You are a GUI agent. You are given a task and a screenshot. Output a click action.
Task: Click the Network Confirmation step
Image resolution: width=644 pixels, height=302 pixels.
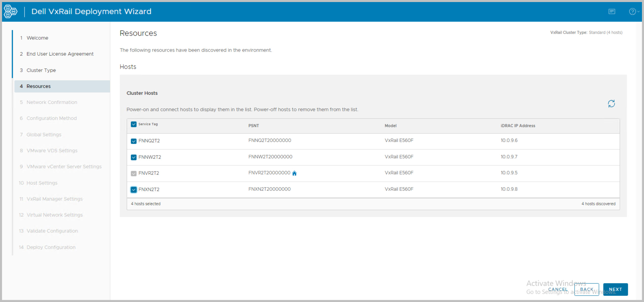(x=52, y=102)
